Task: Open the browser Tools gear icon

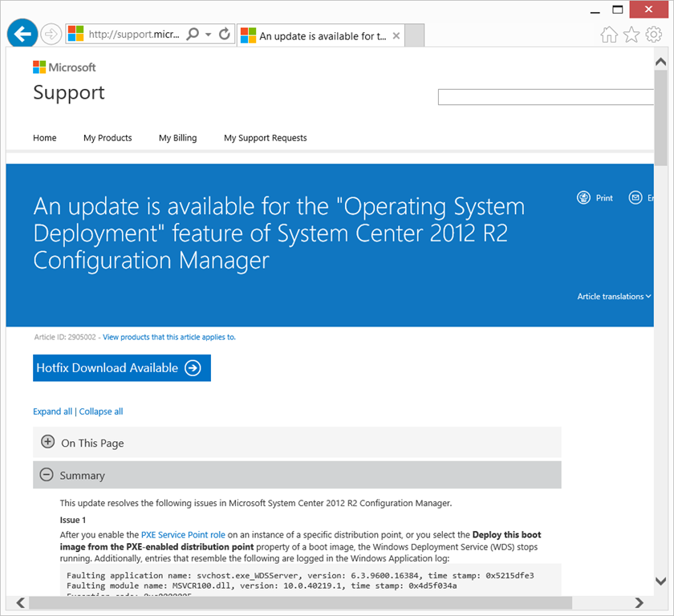Action: (654, 34)
